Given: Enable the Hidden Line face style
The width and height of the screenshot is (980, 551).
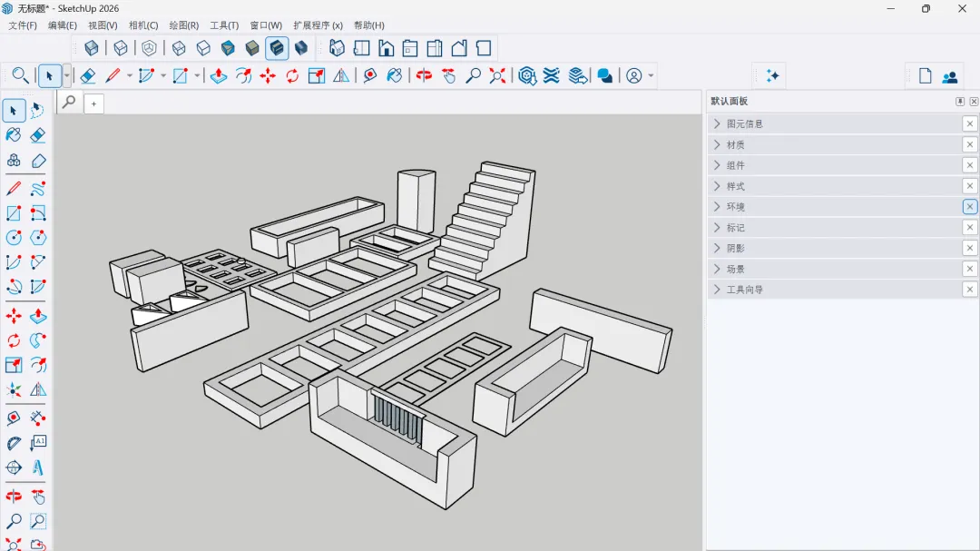Looking at the screenshot, I should tap(203, 48).
